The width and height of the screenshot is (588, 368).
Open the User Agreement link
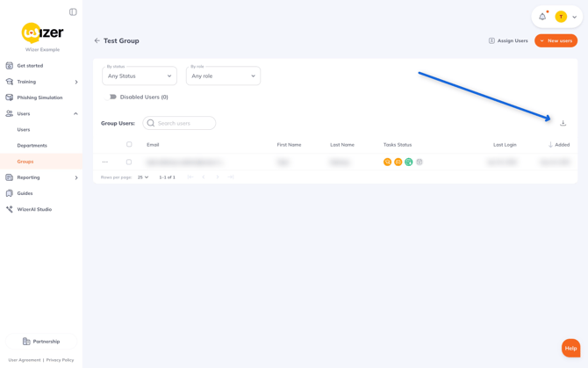click(x=25, y=360)
